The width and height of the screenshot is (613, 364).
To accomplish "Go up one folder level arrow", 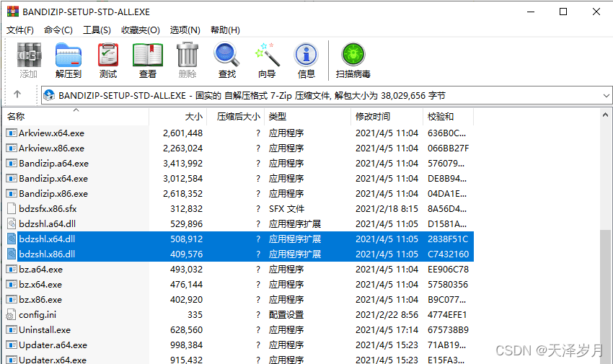I will click(x=17, y=94).
